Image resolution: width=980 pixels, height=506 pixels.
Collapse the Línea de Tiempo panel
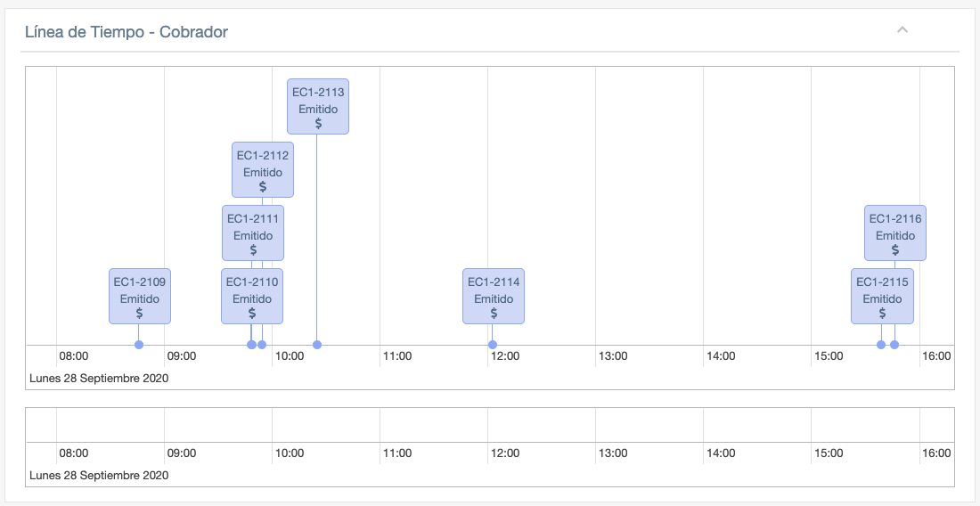coord(902,30)
